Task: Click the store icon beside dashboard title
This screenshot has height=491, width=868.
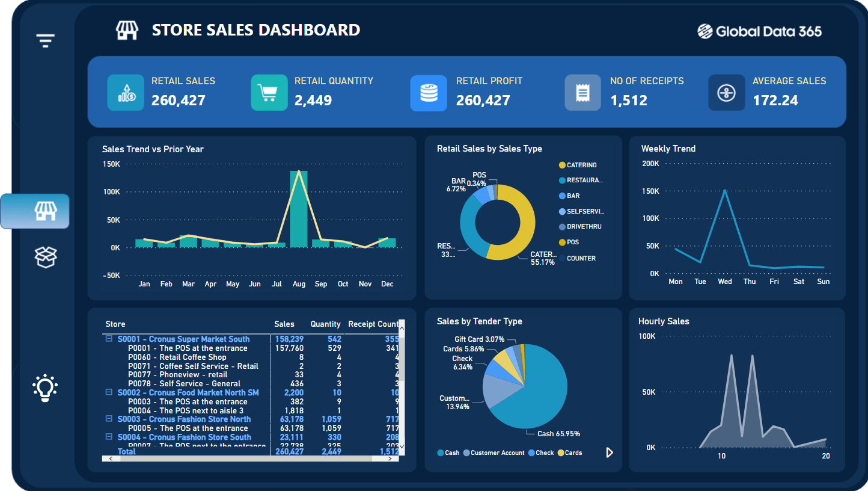Action: (127, 30)
